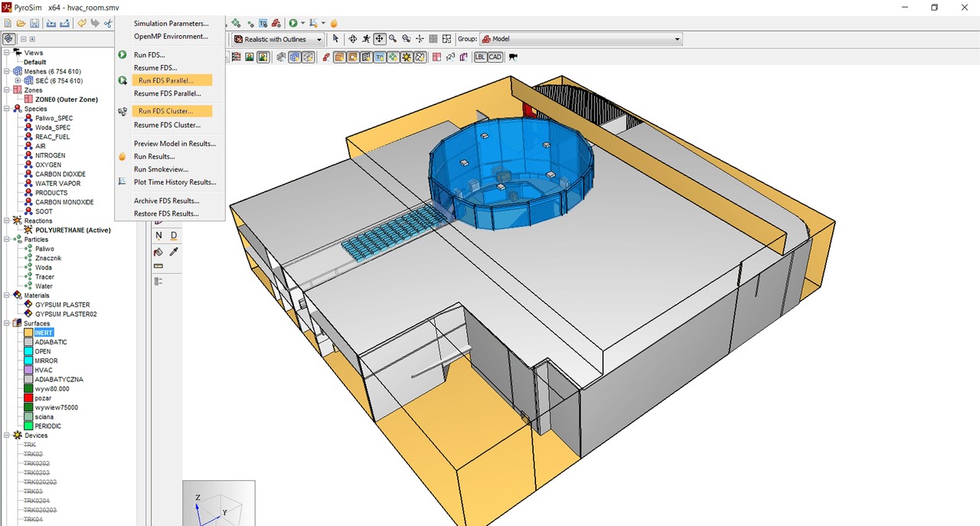Select the Orbit navigation tool
980x526 pixels.
pos(352,39)
